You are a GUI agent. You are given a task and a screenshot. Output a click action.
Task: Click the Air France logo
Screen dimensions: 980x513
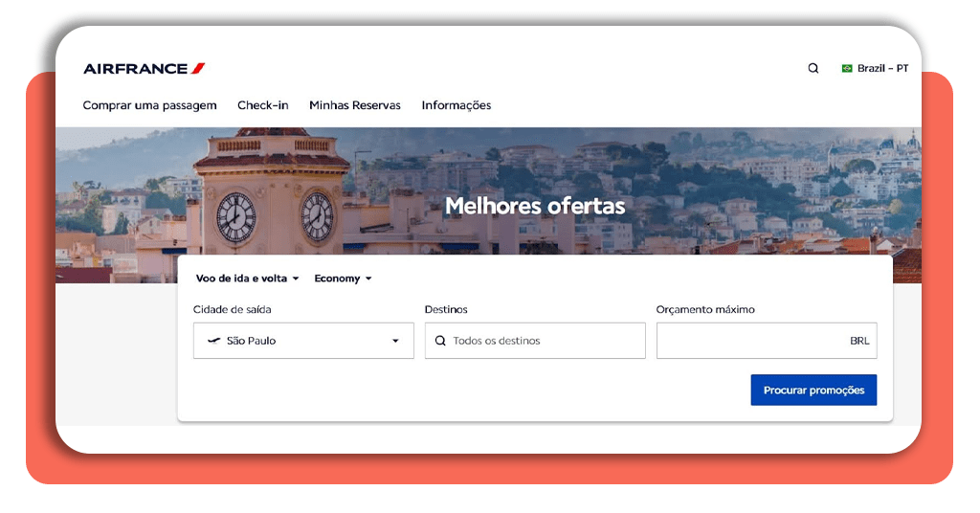tap(145, 69)
